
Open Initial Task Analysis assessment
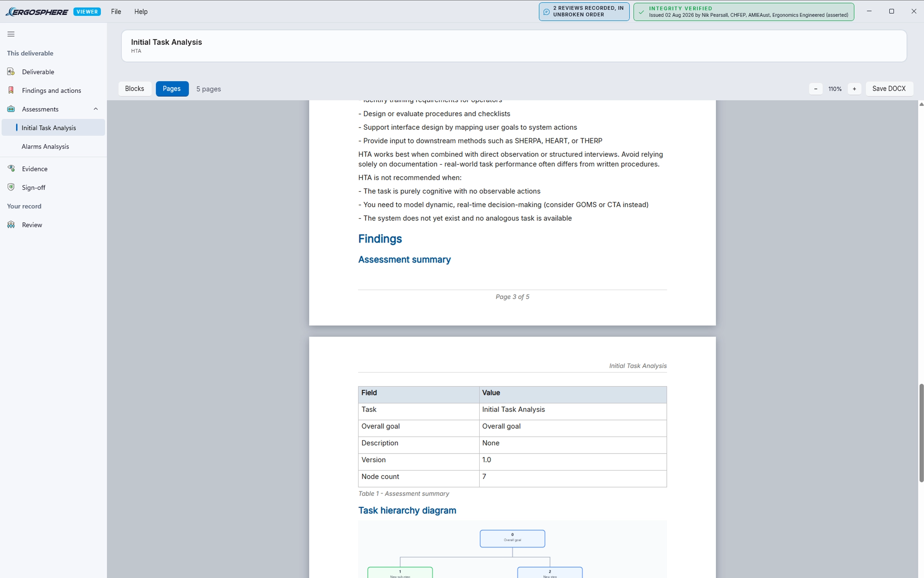click(x=53, y=128)
